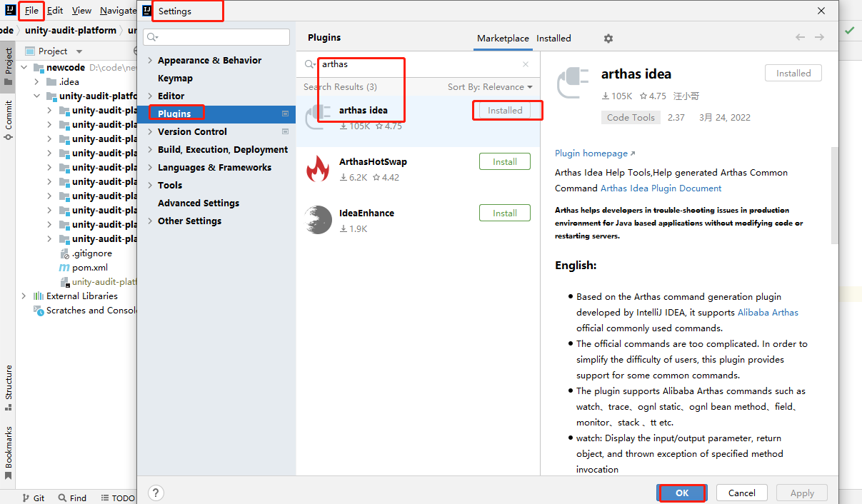Screen dimensions: 862x504
Task: Click the settings search field
Action: 216,37
